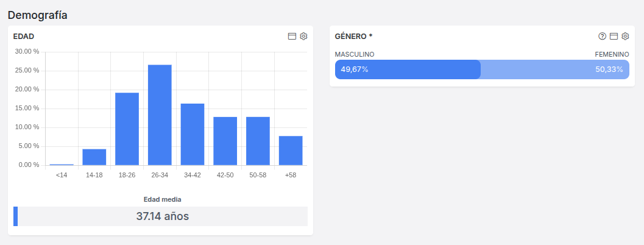Click the +58 age bar

tap(291, 151)
